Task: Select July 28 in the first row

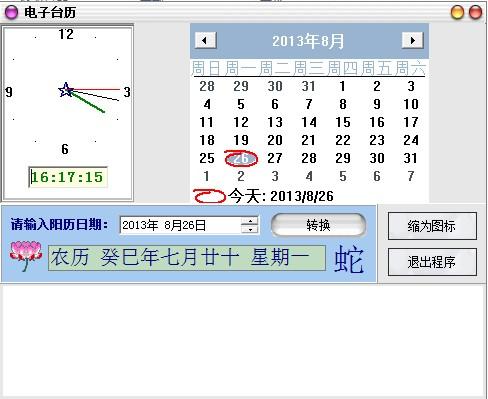Action: point(207,86)
